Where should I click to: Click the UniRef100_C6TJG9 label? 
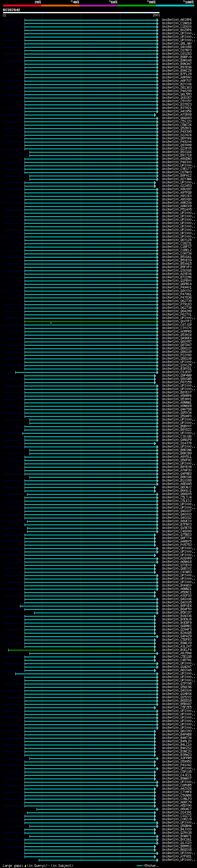tap(177, 325)
